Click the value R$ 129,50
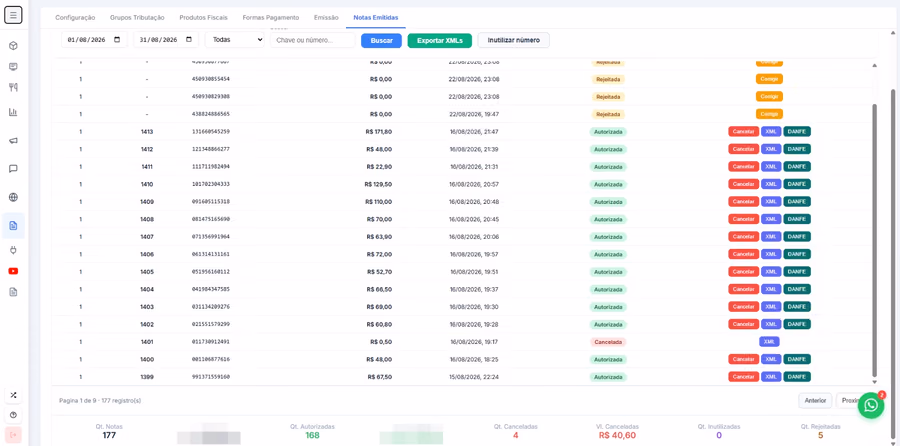This screenshot has width=900, height=446. coord(378,184)
